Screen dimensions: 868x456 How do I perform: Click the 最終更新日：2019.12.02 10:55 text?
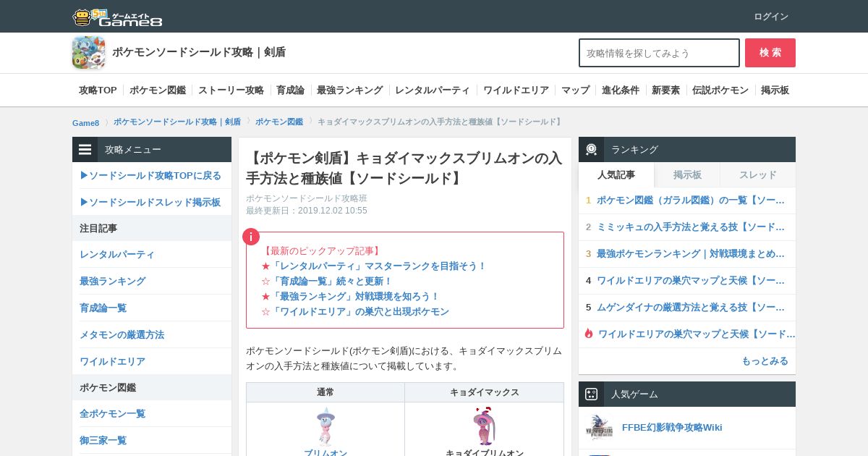tap(307, 211)
